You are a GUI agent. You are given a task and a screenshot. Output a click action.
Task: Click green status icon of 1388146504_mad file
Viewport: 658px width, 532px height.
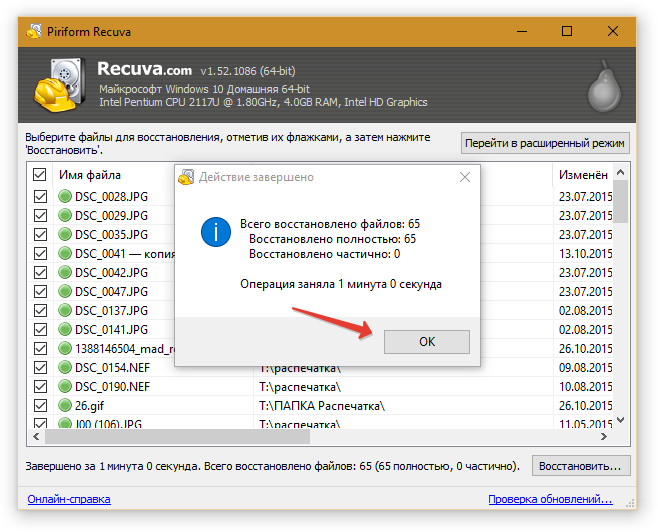[65, 348]
